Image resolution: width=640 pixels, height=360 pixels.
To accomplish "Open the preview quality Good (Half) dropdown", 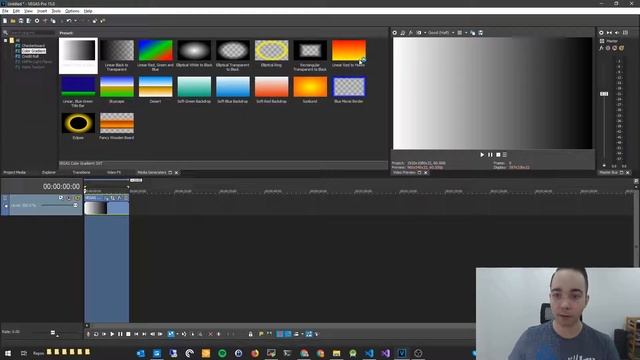I will click(441, 33).
